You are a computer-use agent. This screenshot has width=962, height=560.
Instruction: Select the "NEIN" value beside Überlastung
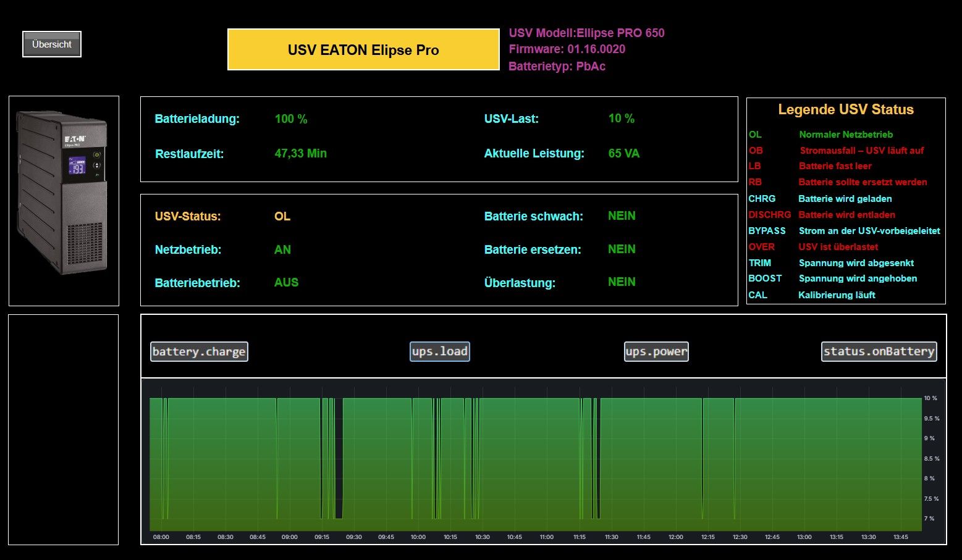(622, 282)
